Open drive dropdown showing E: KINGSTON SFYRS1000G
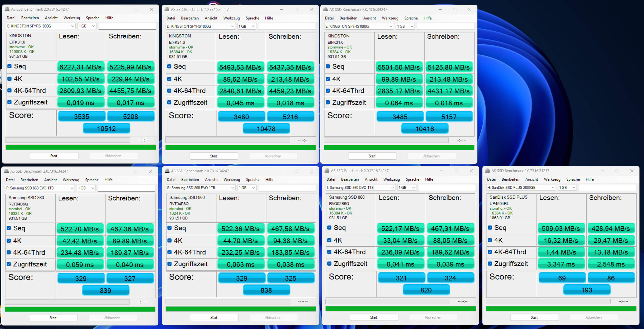The width and height of the screenshot is (644, 329). pyautogui.click(x=359, y=26)
